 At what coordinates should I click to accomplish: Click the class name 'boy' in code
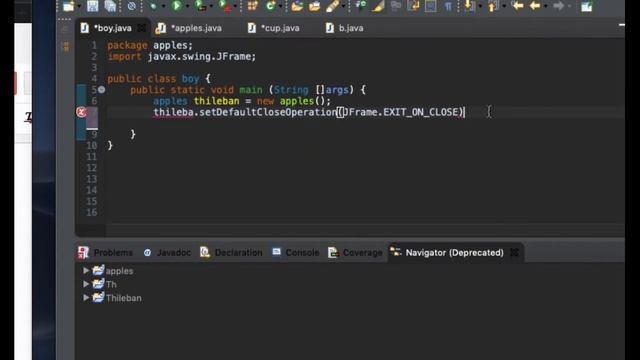pos(190,78)
